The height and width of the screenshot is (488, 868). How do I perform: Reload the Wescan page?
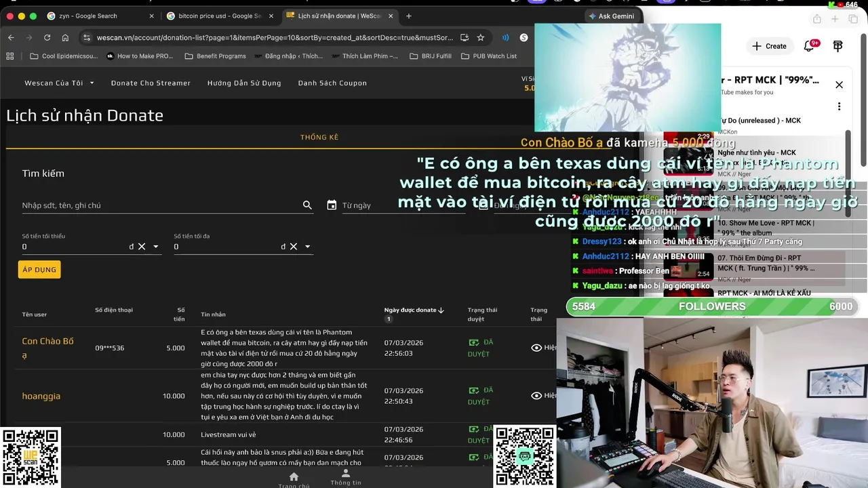click(47, 37)
